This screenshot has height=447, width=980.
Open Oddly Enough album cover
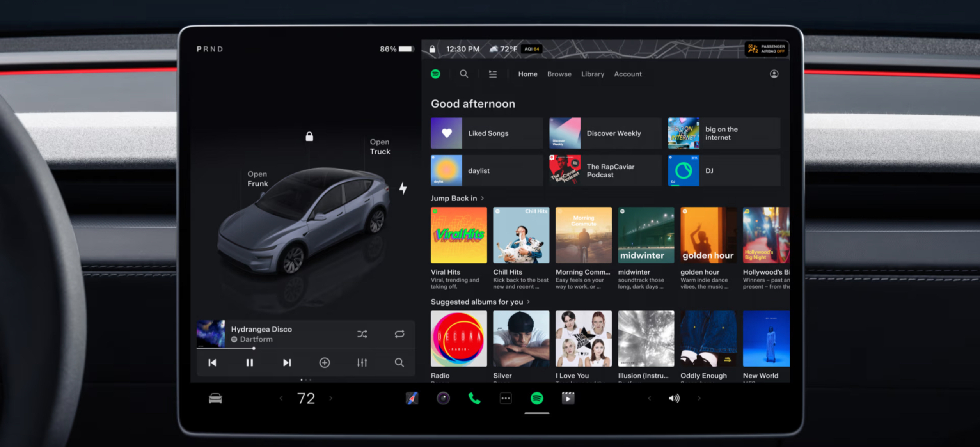(708, 339)
